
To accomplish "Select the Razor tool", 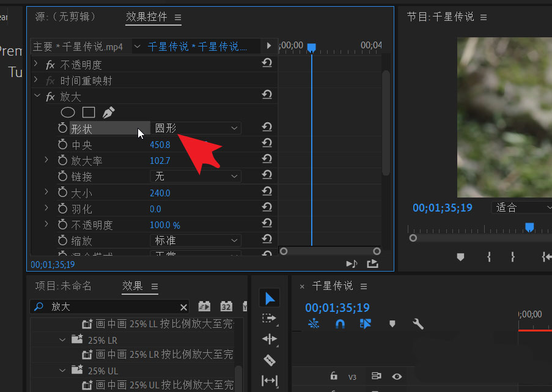I will click(x=269, y=360).
